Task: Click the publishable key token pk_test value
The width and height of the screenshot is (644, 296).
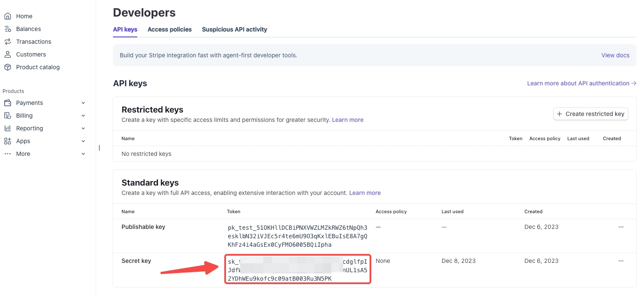Action: pyautogui.click(x=297, y=236)
